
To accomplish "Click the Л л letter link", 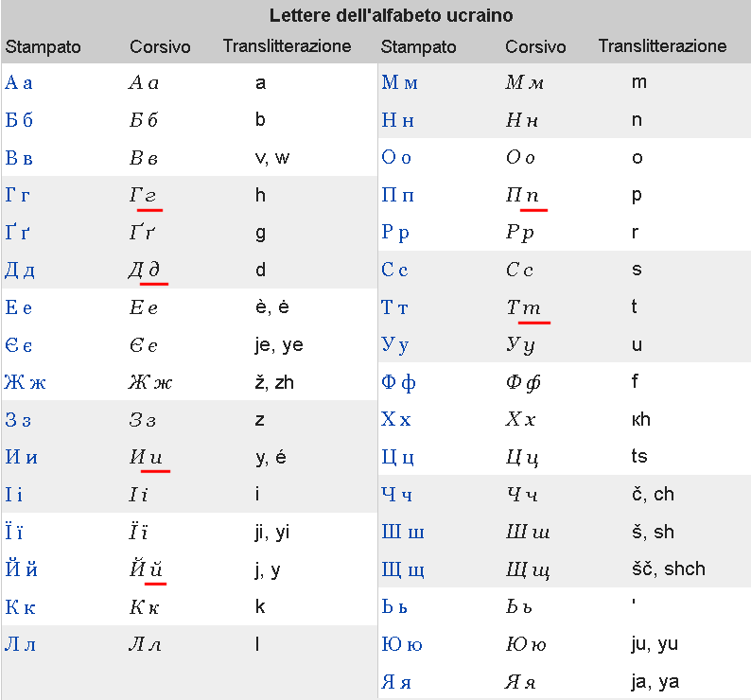I will (20, 645).
